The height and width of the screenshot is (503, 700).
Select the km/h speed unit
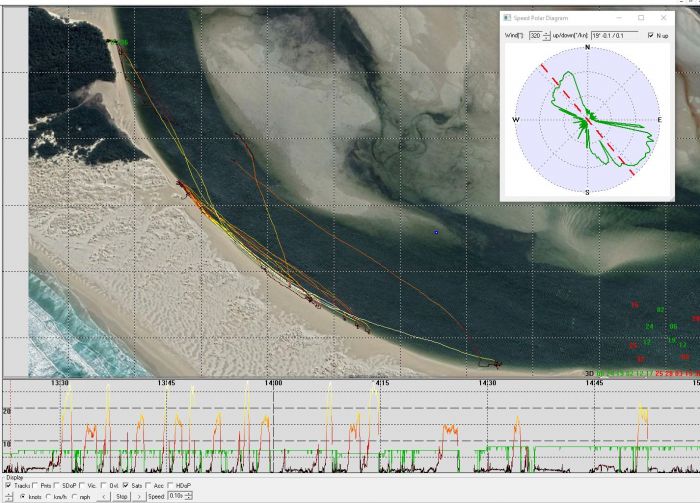pyautogui.click(x=48, y=495)
